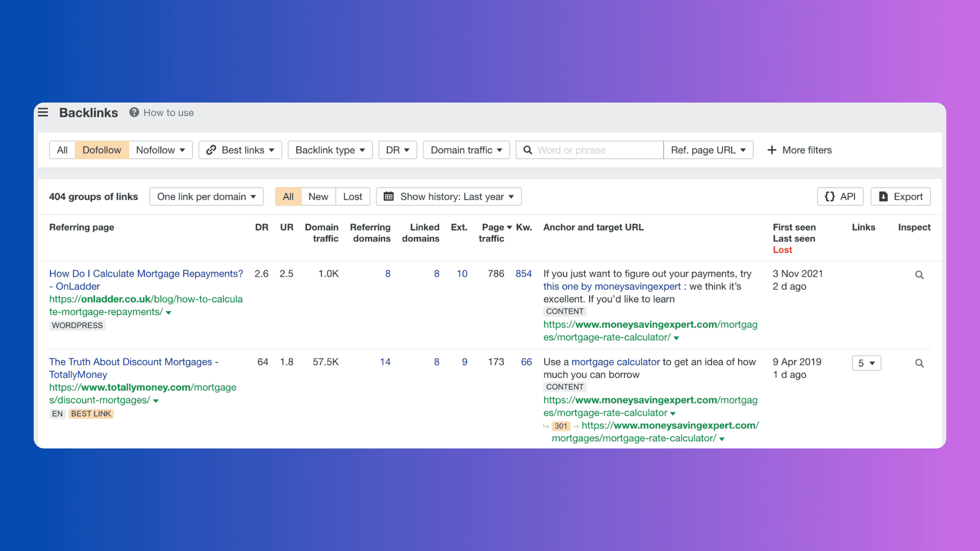The height and width of the screenshot is (551, 980).
Task: Sort by the DR column header
Action: 261,227
